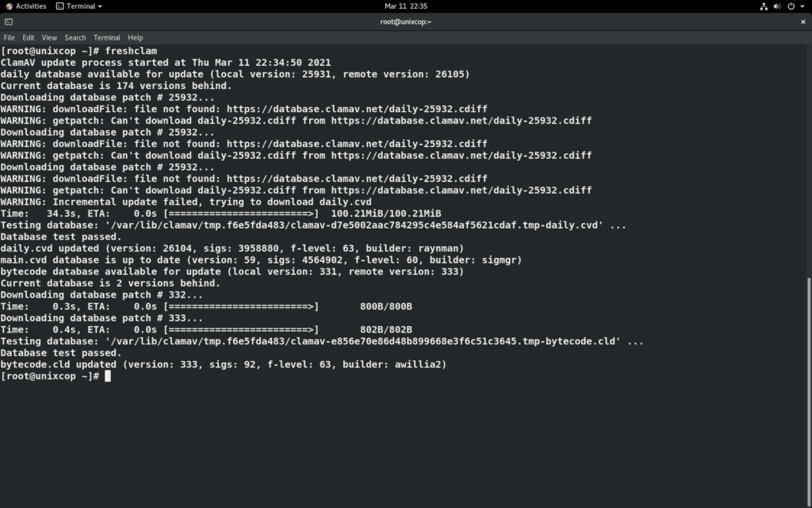
Task: Open the Search menu
Action: pos(75,38)
